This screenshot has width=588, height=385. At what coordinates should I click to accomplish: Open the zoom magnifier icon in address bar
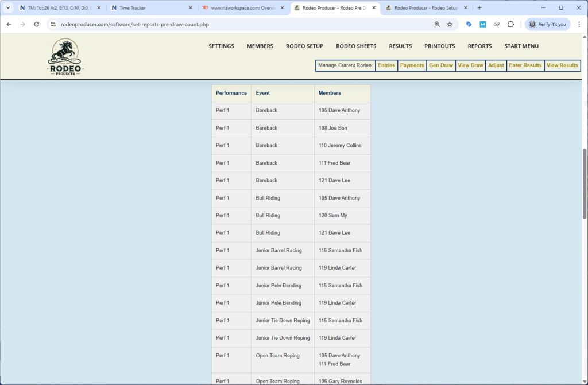tap(437, 24)
